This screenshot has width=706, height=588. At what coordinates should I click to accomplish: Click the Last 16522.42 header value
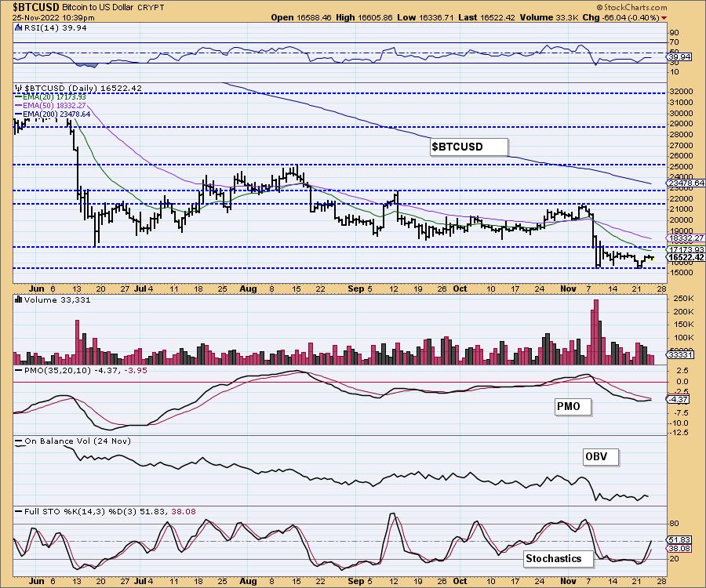(x=487, y=17)
